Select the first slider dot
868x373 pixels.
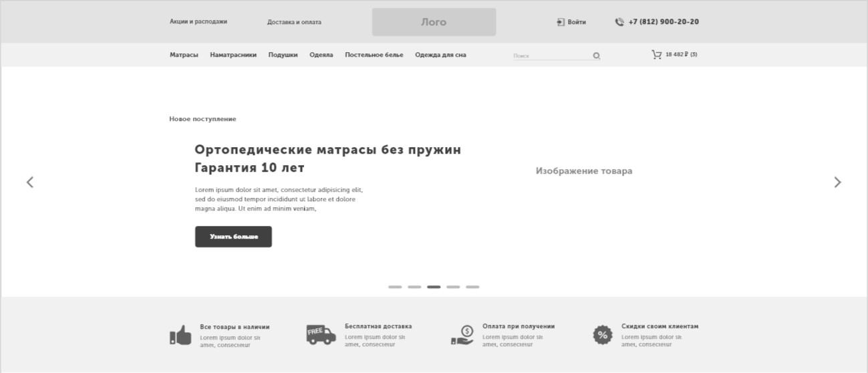(x=395, y=287)
